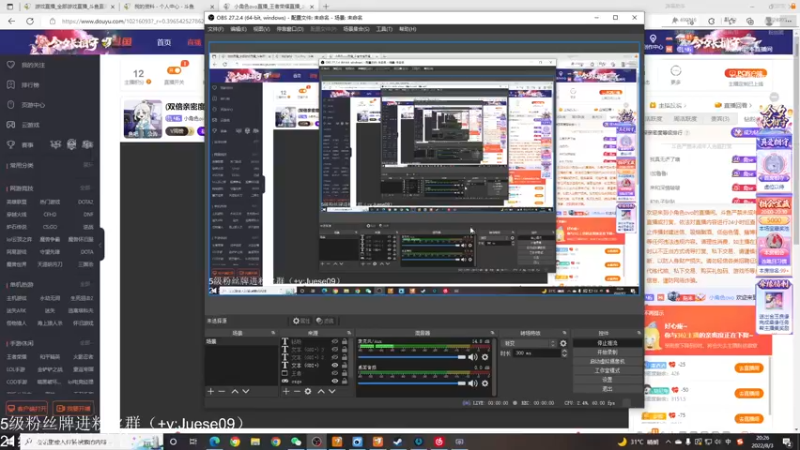
Task: Open the 桌面音频 audio settings gear
Action: coord(485,383)
